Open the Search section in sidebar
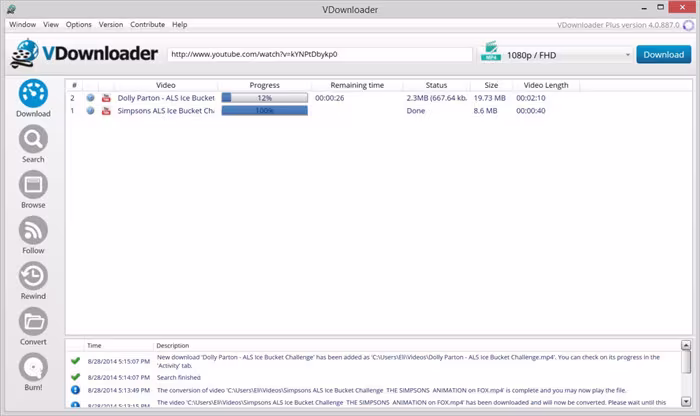The image size is (700, 416). (33, 144)
